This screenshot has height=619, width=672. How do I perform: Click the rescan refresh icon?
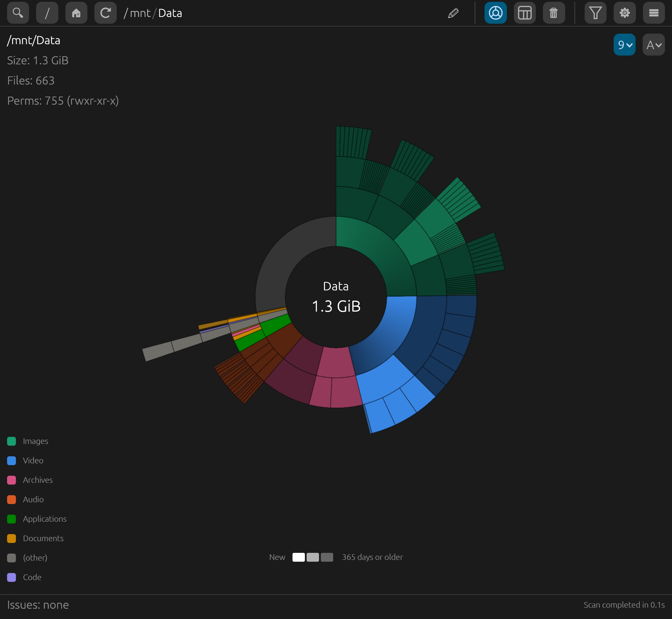click(105, 13)
